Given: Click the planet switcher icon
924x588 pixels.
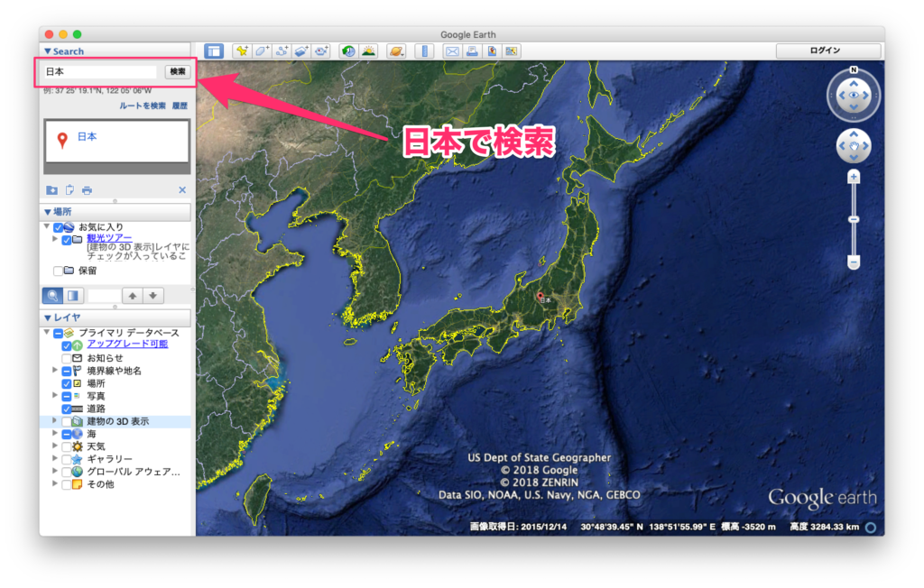Looking at the screenshot, I should [396, 51].
